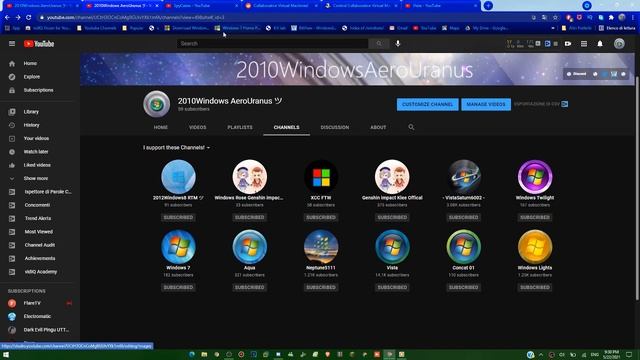The height and width of the screenshot is (360, 640).
Task: Open the Windows Start button
Action: (6, 355)
